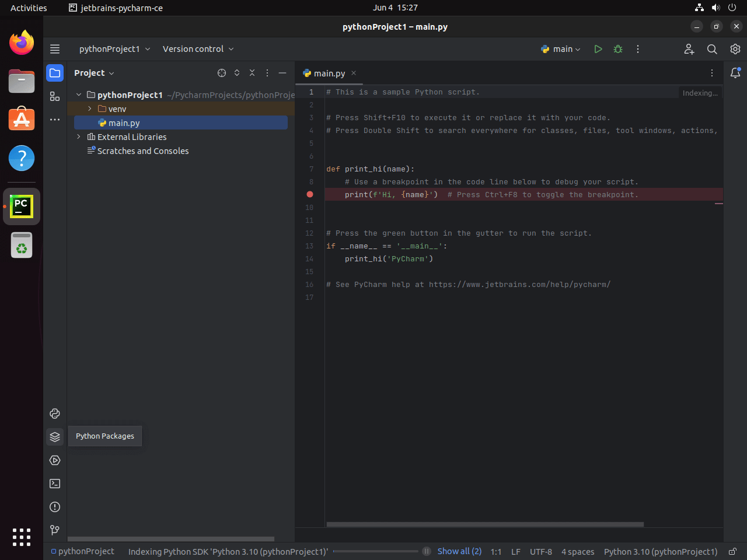
Task: Start debugging with the Debug icon
Action: tap(618, 49)
